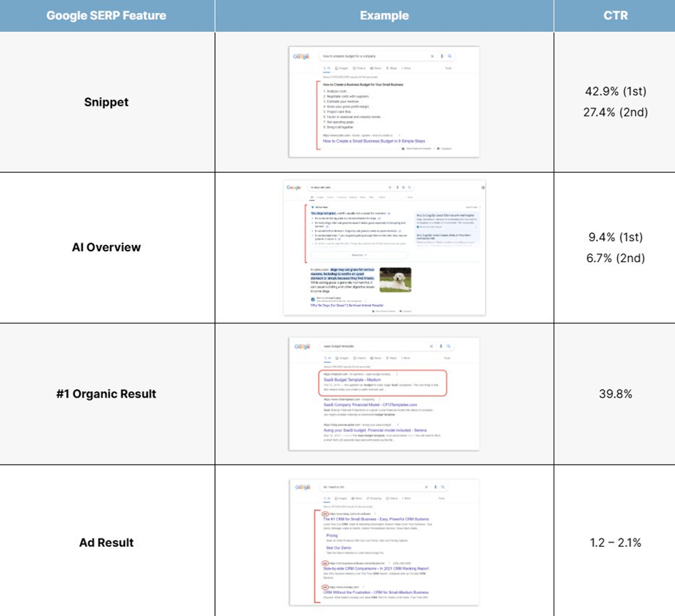
Task: Click the 'Google SERP Feature' column header
Action: 106,16
